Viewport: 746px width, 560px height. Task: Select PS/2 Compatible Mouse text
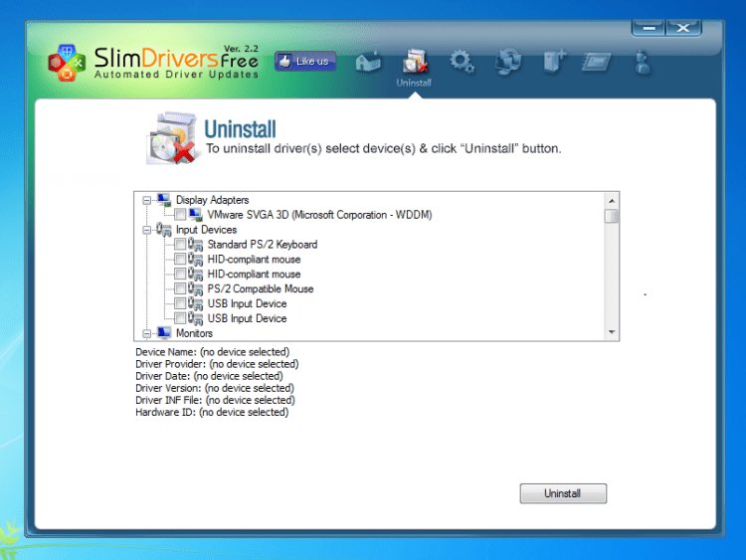261,288
